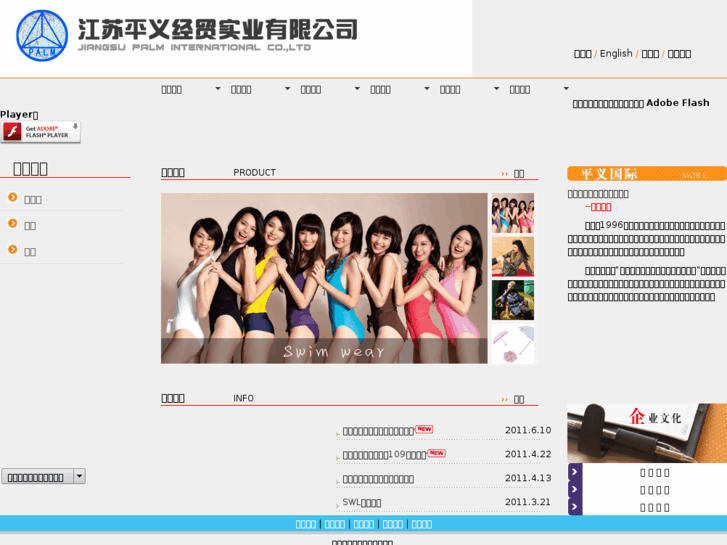This screenshot has height=545, width=727.
Task: Click the 企业文化 notebook banner image
Action: point(647,433)
